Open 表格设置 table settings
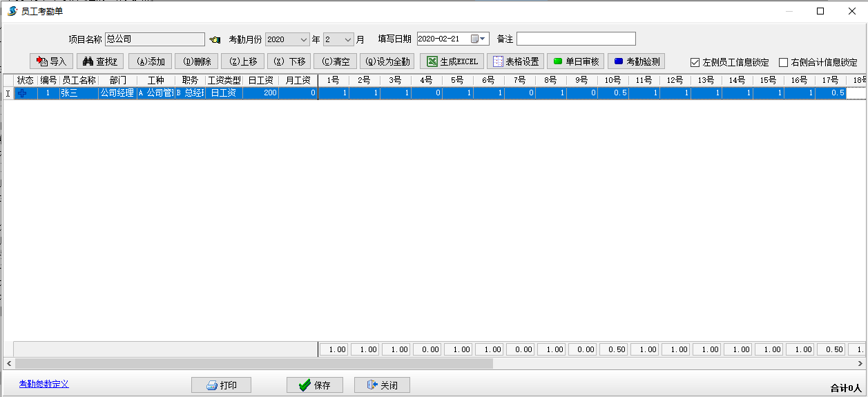 click(x=515, y=61)
